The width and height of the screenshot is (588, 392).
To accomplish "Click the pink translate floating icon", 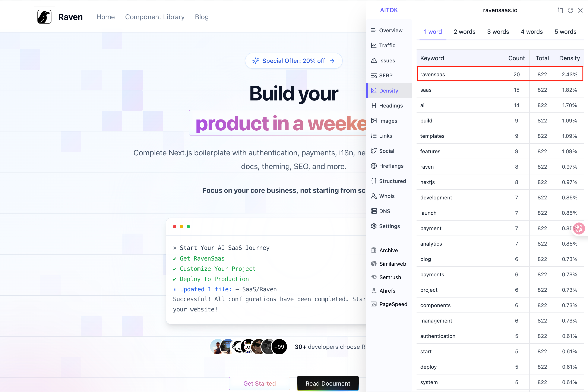I will (x=579, y=228).
